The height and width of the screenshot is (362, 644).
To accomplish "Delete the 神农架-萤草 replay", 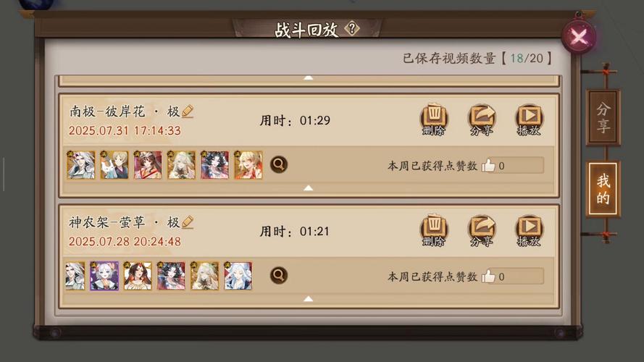I will 434,230.
